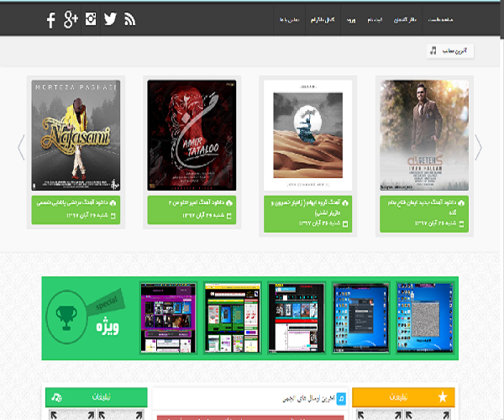Open the register menu item (ثبت نام)
504x420 pixels.
tap(375, 20)
